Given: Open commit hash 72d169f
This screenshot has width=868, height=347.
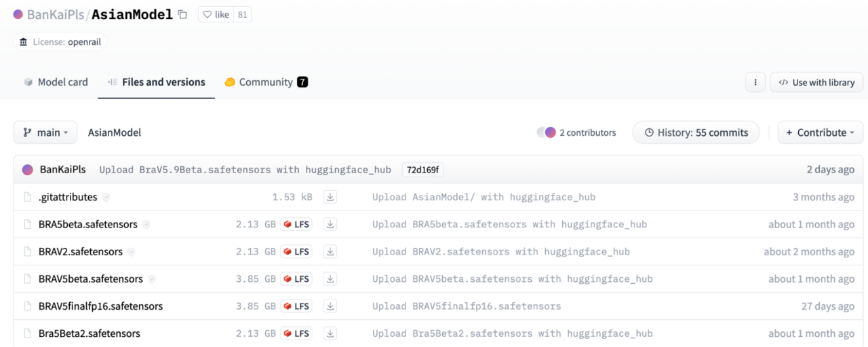Looking at the screenshot, I should [x=422, y=170].
